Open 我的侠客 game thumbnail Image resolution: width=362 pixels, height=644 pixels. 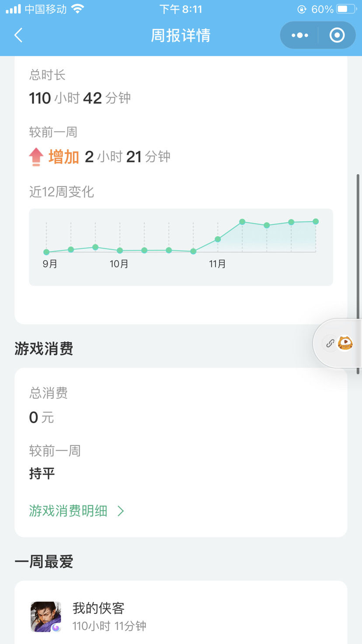click(x=46, y=616)
